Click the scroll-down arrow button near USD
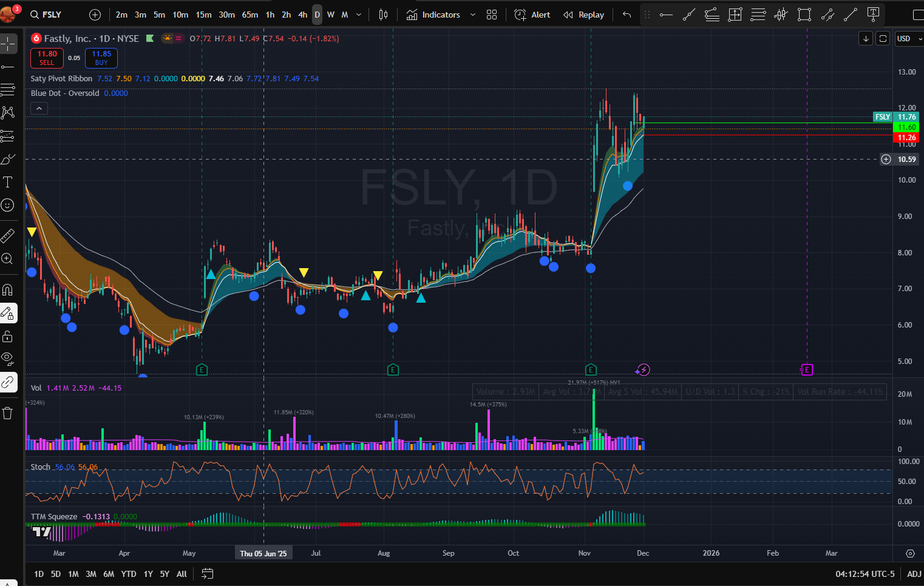Viewport: 924px width, 586px height. [x=866, y=39]
